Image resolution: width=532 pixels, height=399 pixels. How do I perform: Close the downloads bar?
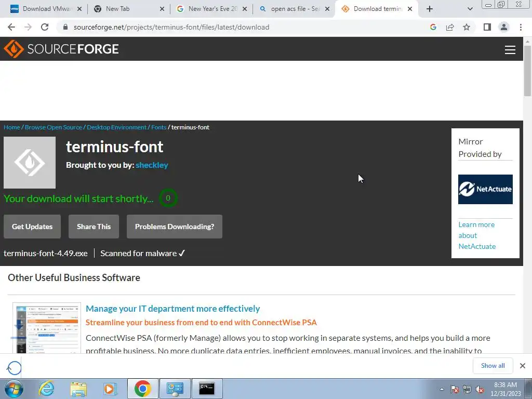[x=523, y=366]
